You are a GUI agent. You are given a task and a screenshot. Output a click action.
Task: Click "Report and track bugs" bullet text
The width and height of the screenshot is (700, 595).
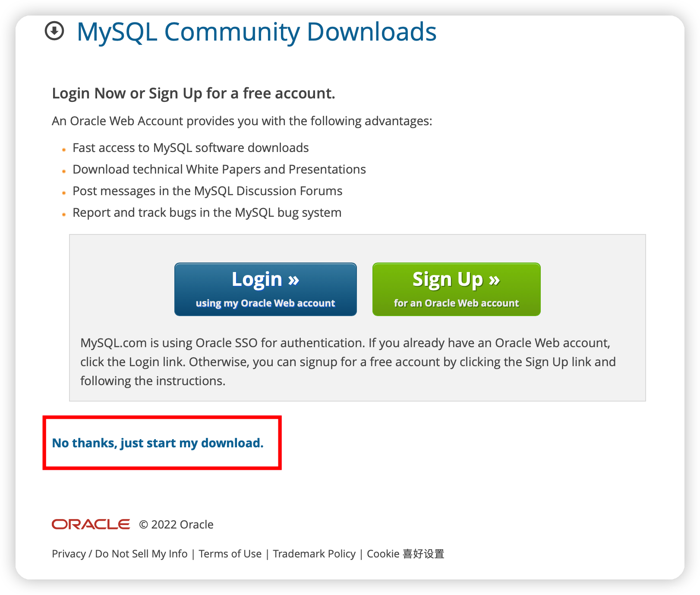(207, 212)
